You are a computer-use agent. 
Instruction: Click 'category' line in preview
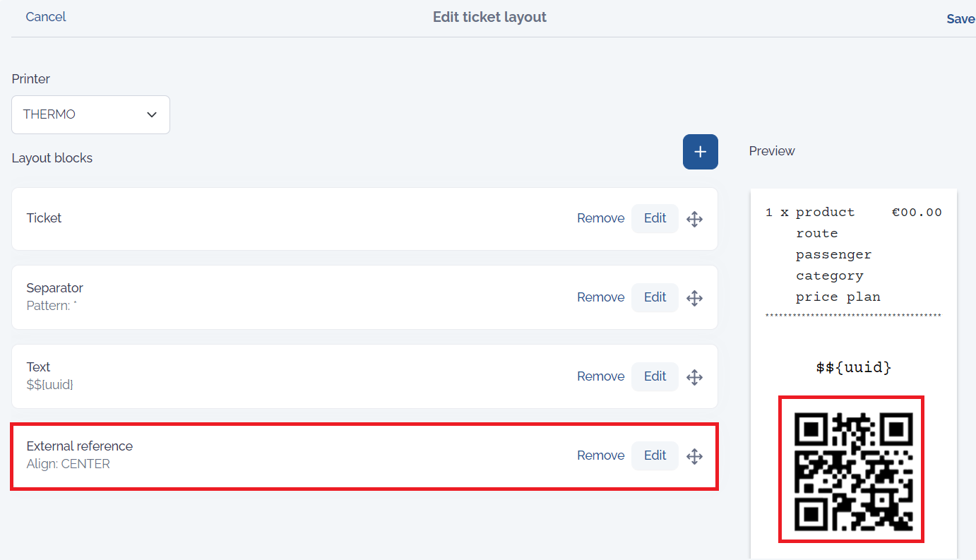(829, 275)
